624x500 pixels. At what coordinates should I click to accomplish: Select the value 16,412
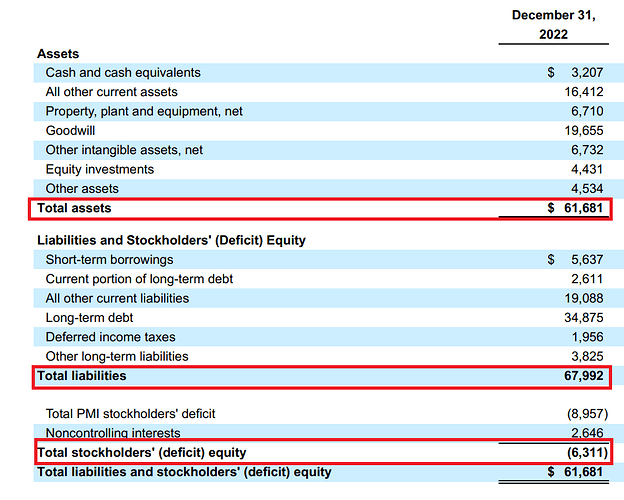(x=584, y=92)
